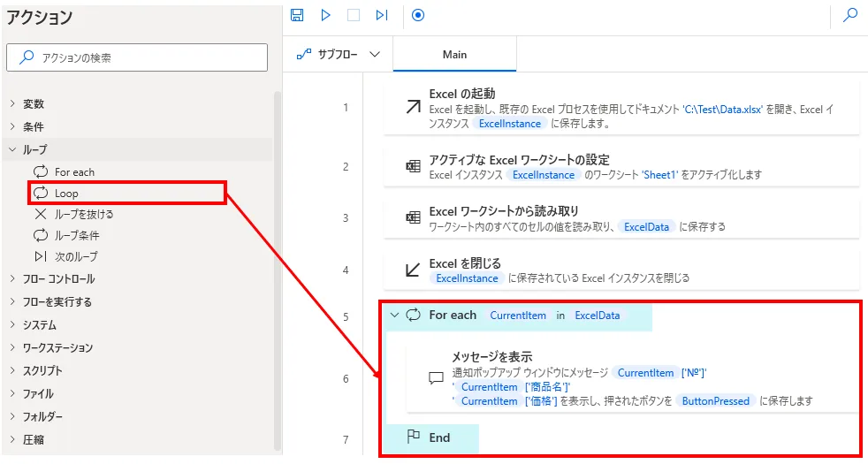Select the Loop action

66,193
